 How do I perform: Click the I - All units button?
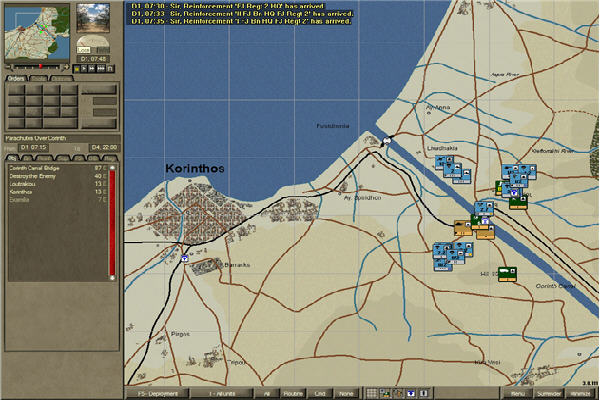pos(222,393)
